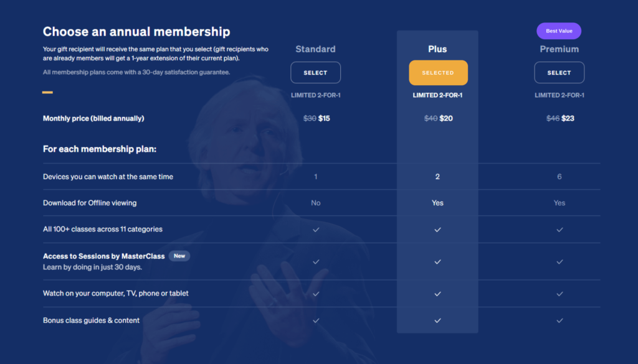Click Plus checkmark for All 100+ classes
The height and width of the screenshot is (364, 638).
437,230
